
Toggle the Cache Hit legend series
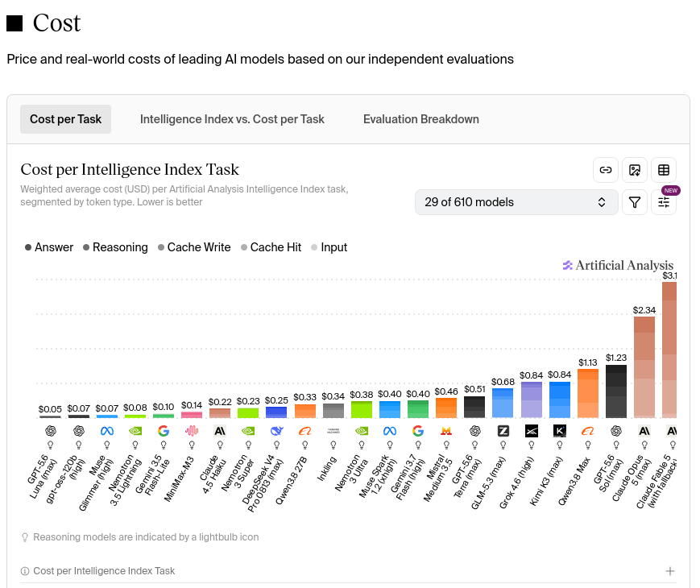tap(271, 247)
